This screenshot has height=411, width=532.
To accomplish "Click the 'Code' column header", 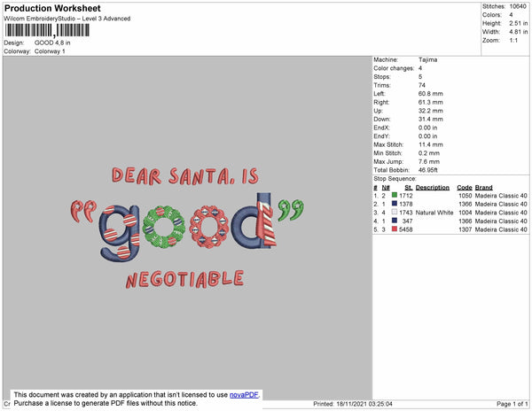I will pyautogui.click(x=465, y=188).
